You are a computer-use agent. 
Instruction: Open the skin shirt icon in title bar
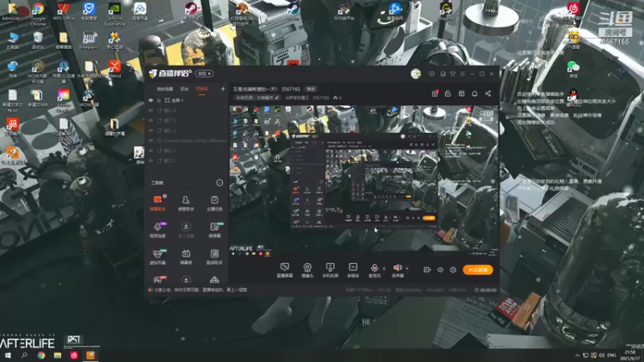click(452, 74)
